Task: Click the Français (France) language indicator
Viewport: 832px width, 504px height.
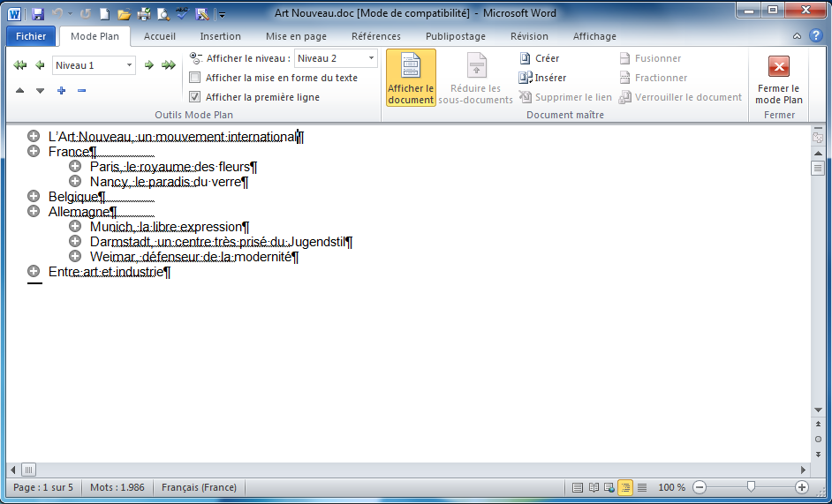Action: coord(199,487)
